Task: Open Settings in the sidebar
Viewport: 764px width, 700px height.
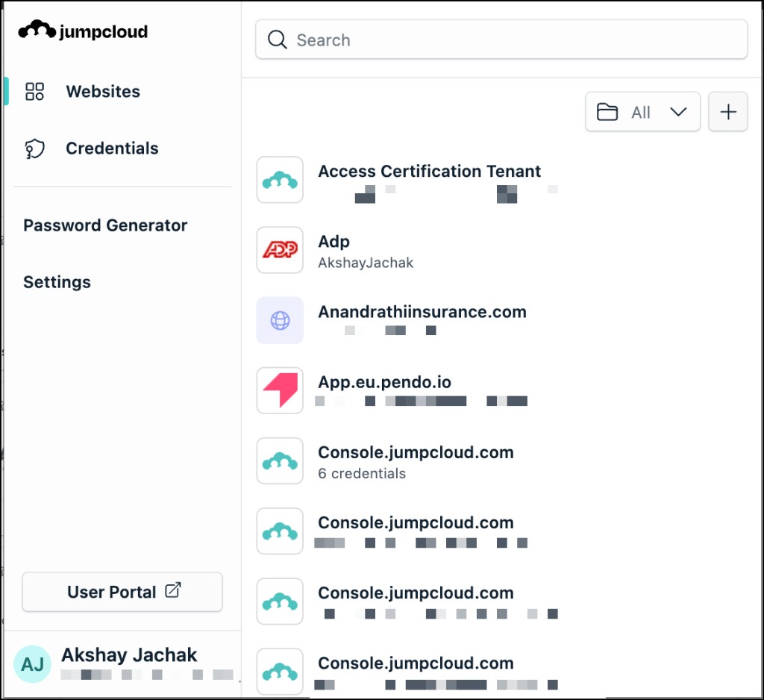Action: point(57,282)
